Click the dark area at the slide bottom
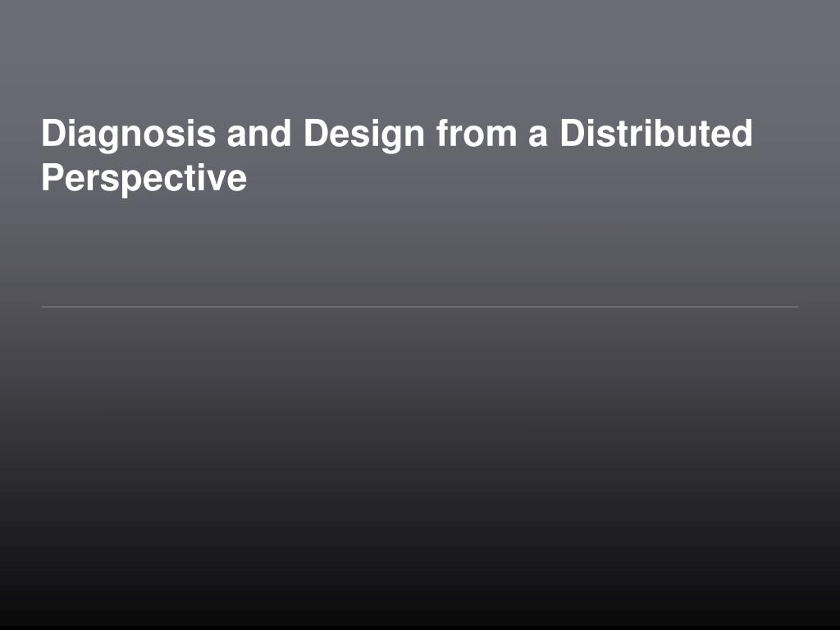The height and width of the screenshot is (630, 840). coord(420,600)
